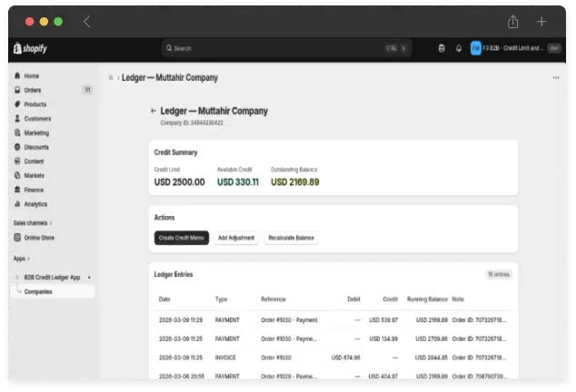Click the Discounts icon in sidebar
Image resolution: width=576 pixels, height=392 pixels.
tap(17, 147)
